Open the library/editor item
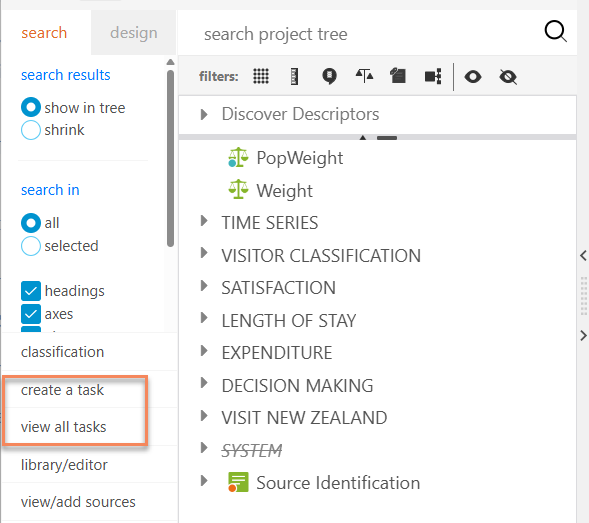Screen dimensions: 589x523 pyautogui.click(x=64, y=465)
